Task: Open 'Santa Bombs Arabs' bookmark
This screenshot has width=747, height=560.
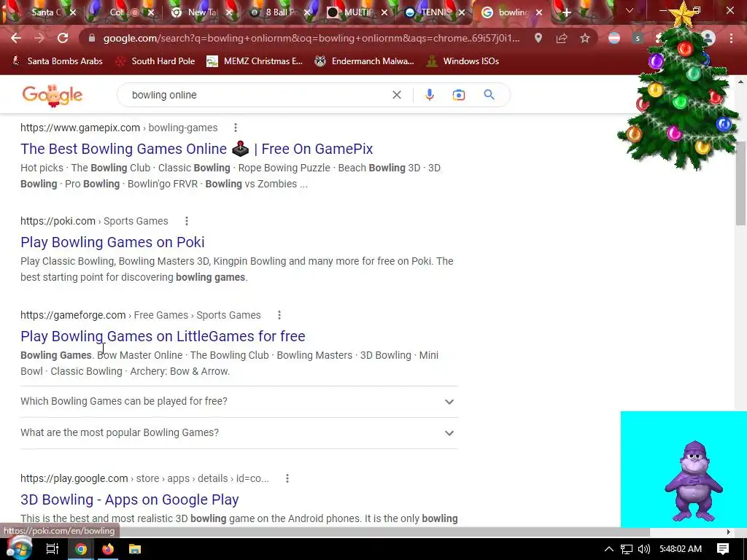Action: click(x=57, y=61)
